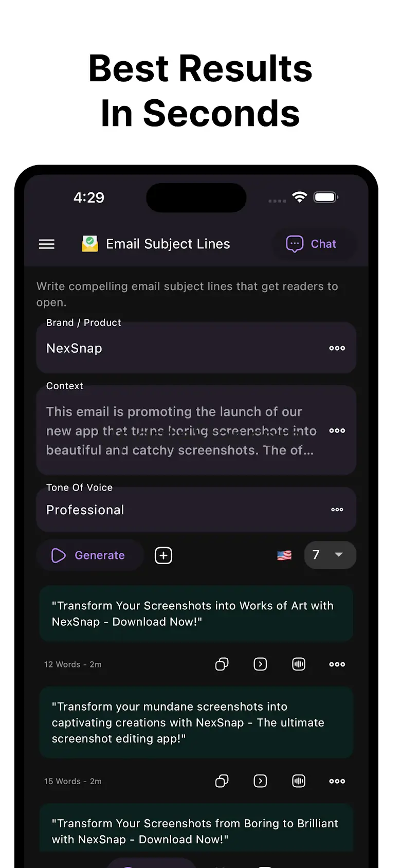Open more options for 12-word result
This screenshot has height=868, width=401.
tap(337, 664)
